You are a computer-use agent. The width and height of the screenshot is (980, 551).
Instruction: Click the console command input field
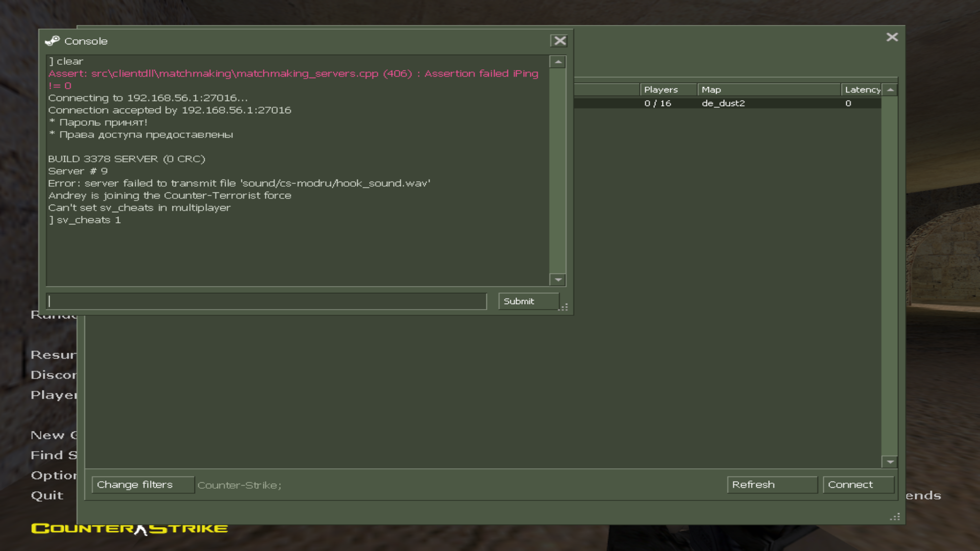click(266, 301)
